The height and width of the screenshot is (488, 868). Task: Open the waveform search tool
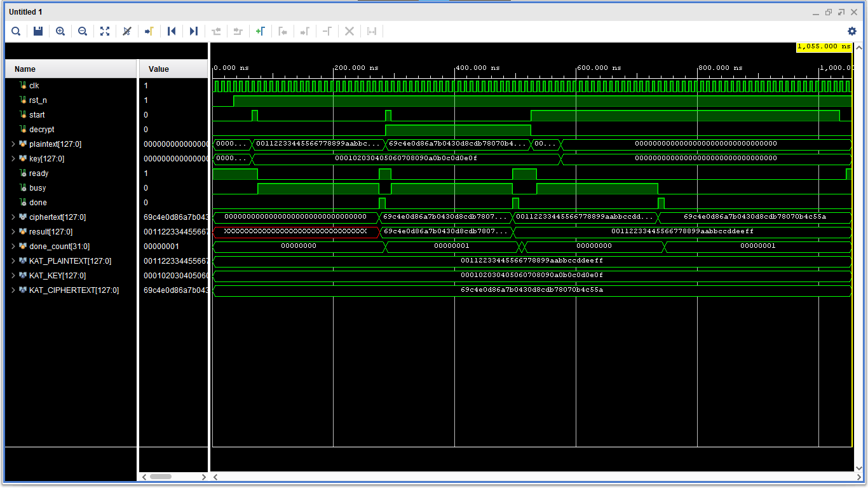tap(16, 31)
